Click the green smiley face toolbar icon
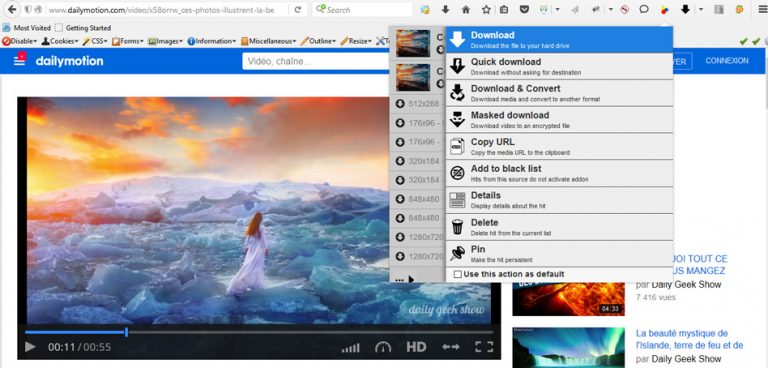 pyautogui.click(x=543, y=9)
